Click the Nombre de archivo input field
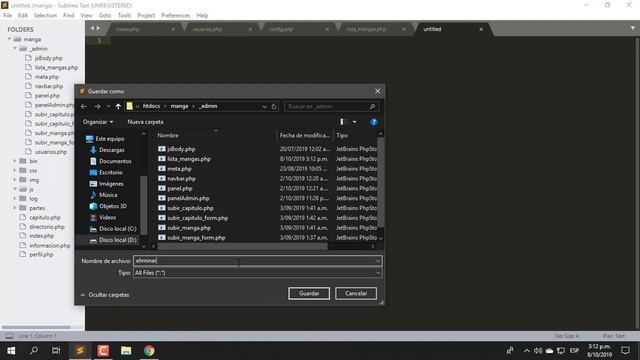This screenshot has width=640, height=360. click(254, 260)
